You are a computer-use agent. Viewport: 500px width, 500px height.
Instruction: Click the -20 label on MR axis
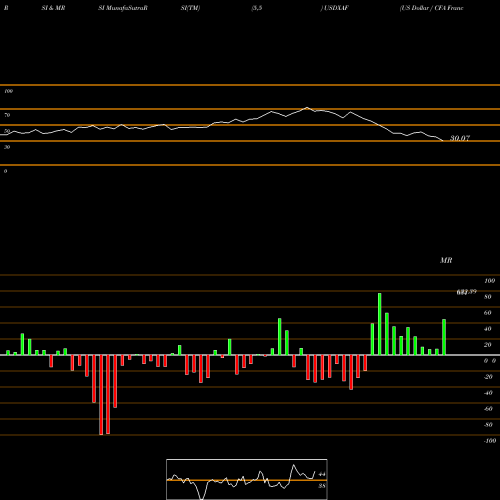coord(488,377)
